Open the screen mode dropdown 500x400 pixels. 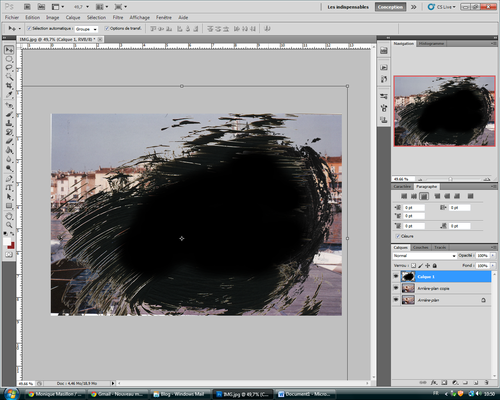(x=120, y=7)
